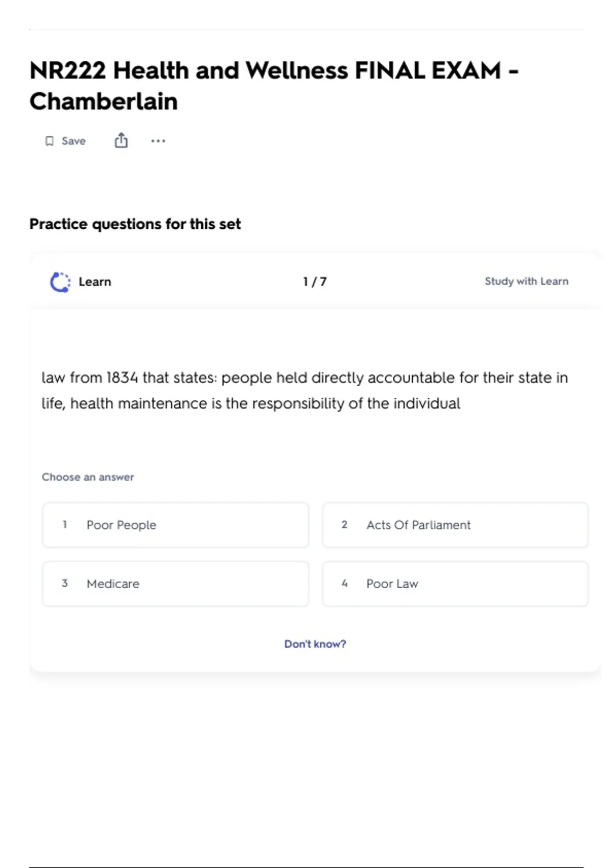This screenshot has width=613, height=868.
Task: Click the NR222 Health and Wellness title
Action: coord(274,86)
